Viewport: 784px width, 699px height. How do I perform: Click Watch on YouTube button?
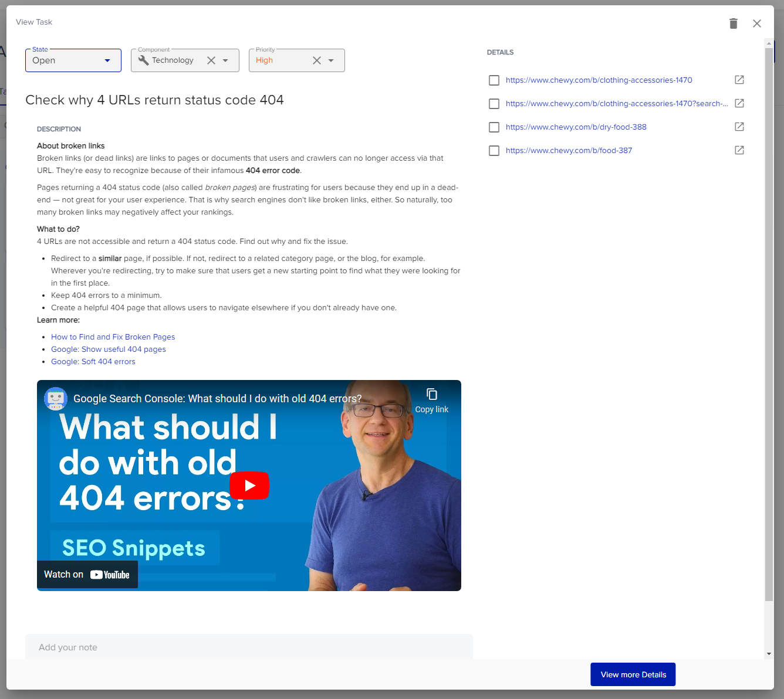coord(87,575)
